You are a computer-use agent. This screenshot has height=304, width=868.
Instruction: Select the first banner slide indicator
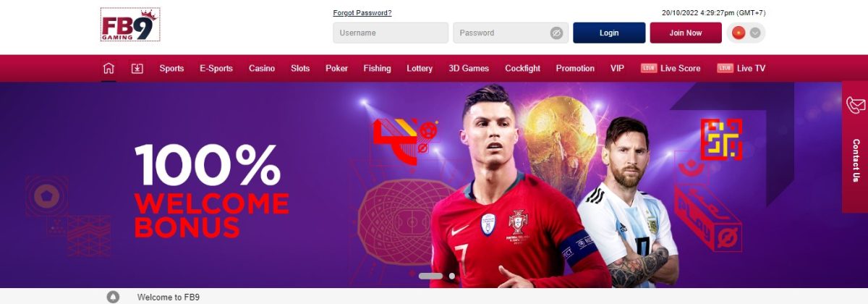tap(431, 276)
